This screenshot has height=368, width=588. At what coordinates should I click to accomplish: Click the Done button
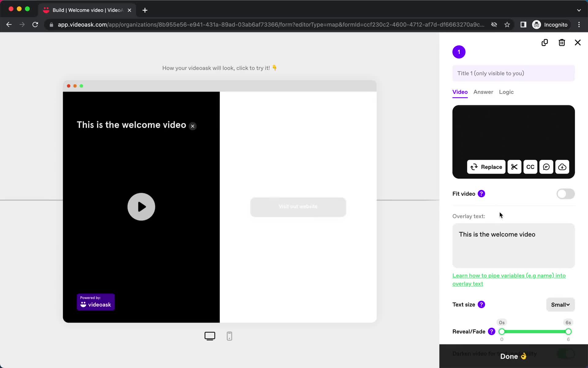coord(514,357)
